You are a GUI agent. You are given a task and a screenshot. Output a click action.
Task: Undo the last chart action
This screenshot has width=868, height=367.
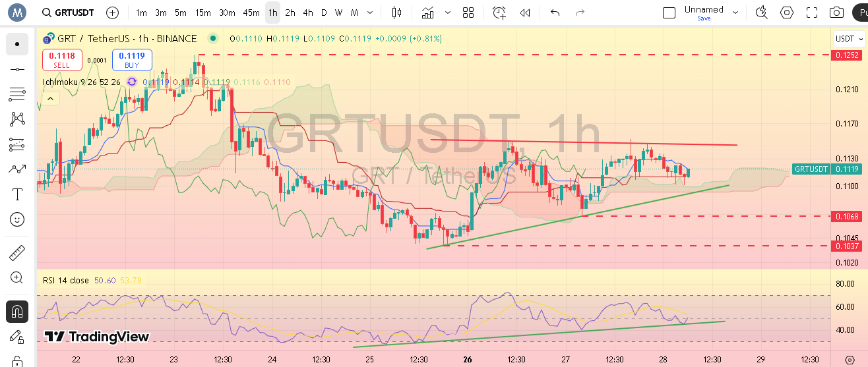555,13
